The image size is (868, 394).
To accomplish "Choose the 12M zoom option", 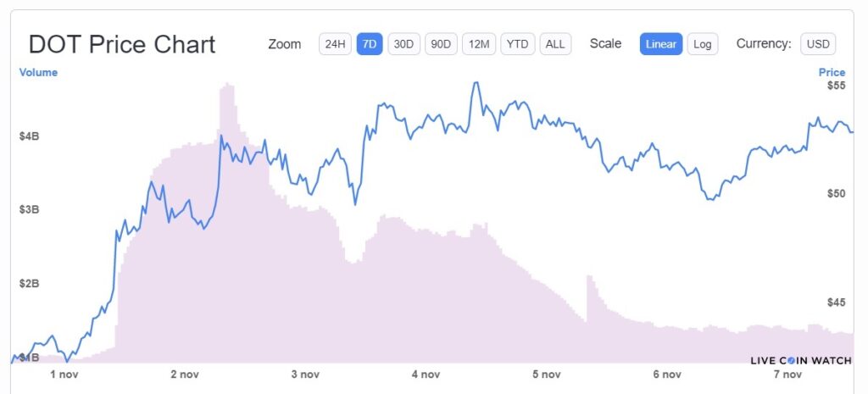I will tap(479, 44).
